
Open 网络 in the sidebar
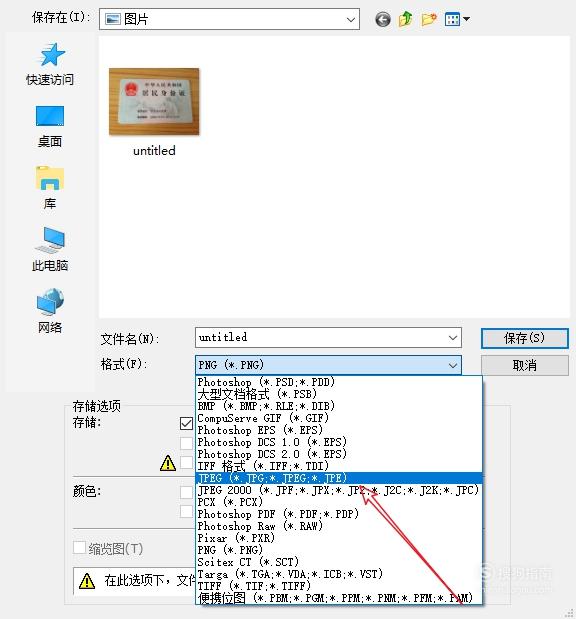[50, 311]
